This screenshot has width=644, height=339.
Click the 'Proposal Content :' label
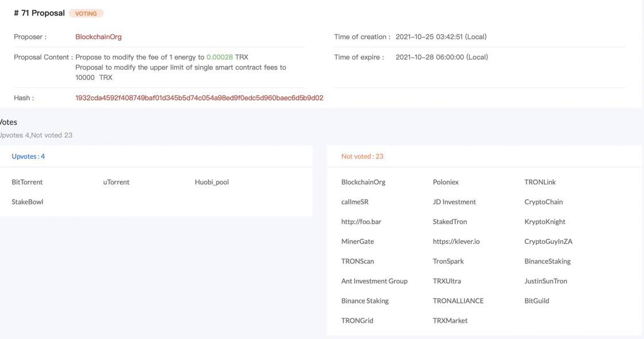tap(43, 57)
